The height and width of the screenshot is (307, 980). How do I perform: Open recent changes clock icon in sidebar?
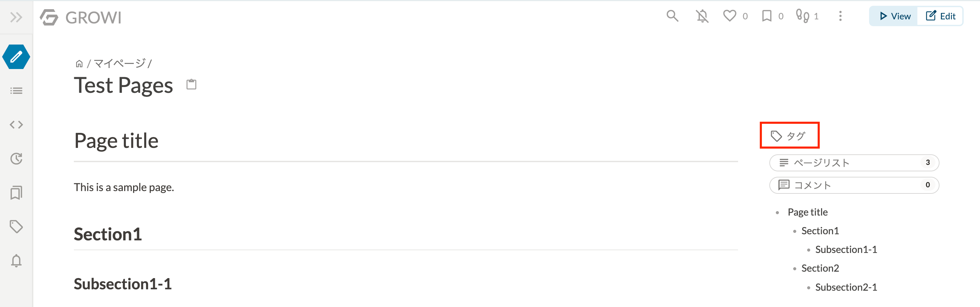[x=16, y=158]
